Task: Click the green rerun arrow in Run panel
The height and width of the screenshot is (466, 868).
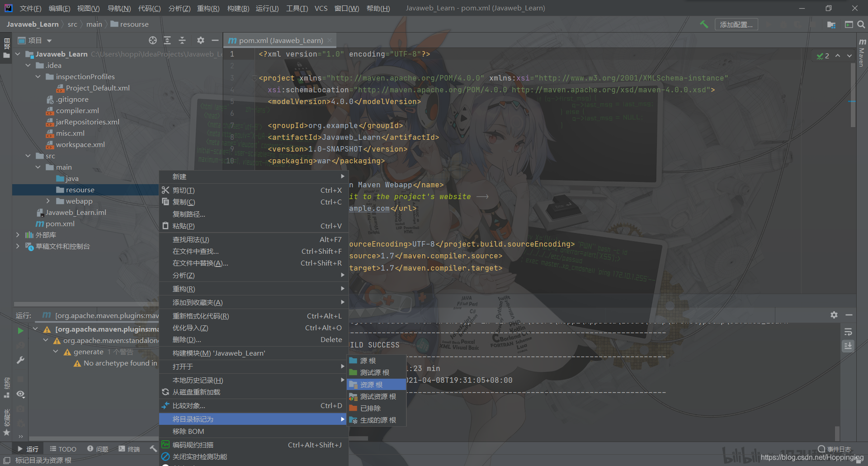Action: 20,331
